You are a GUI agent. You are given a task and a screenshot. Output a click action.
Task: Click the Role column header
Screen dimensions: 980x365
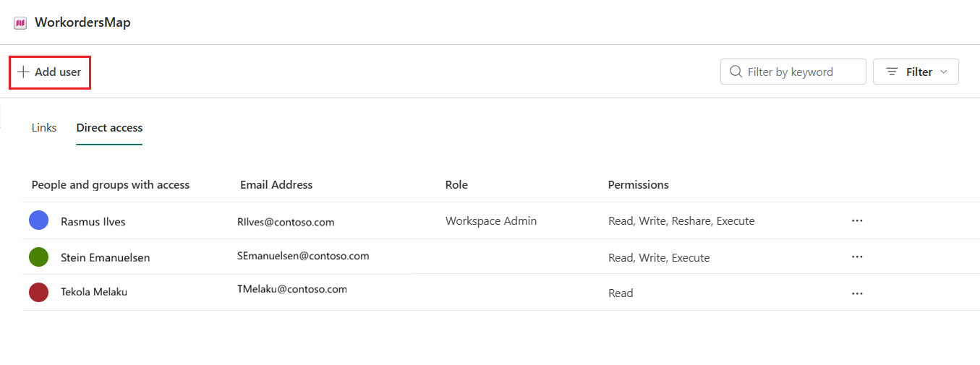point(456,185)
